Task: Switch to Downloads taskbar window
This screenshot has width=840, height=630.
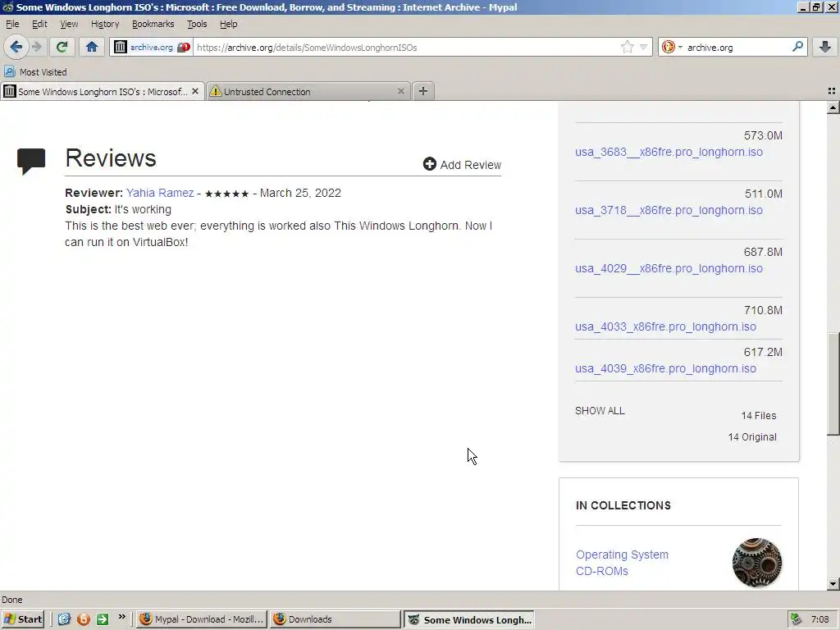Action: tap(336, 619)
